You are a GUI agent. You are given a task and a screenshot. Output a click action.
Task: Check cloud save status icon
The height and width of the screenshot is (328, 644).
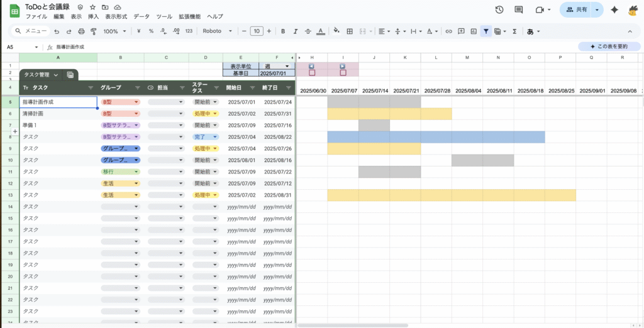118,8
